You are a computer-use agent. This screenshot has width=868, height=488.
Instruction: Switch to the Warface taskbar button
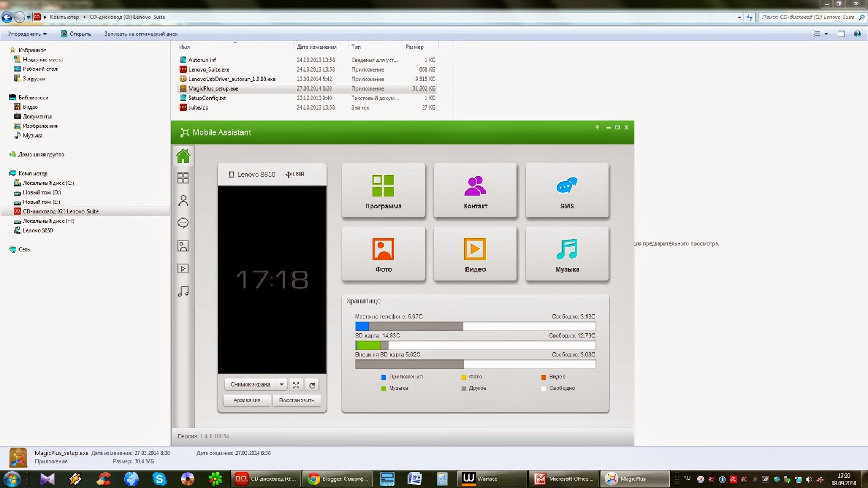(x=493, y=479)
